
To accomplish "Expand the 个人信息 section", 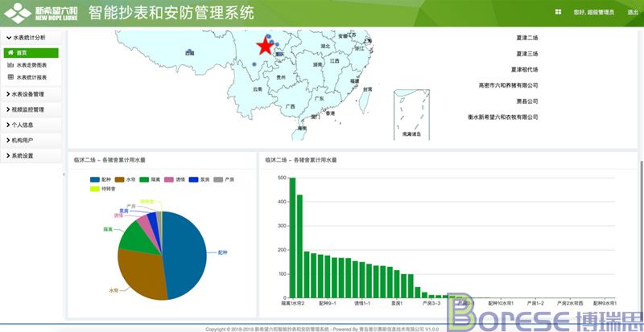I will [x=31, y=125].
